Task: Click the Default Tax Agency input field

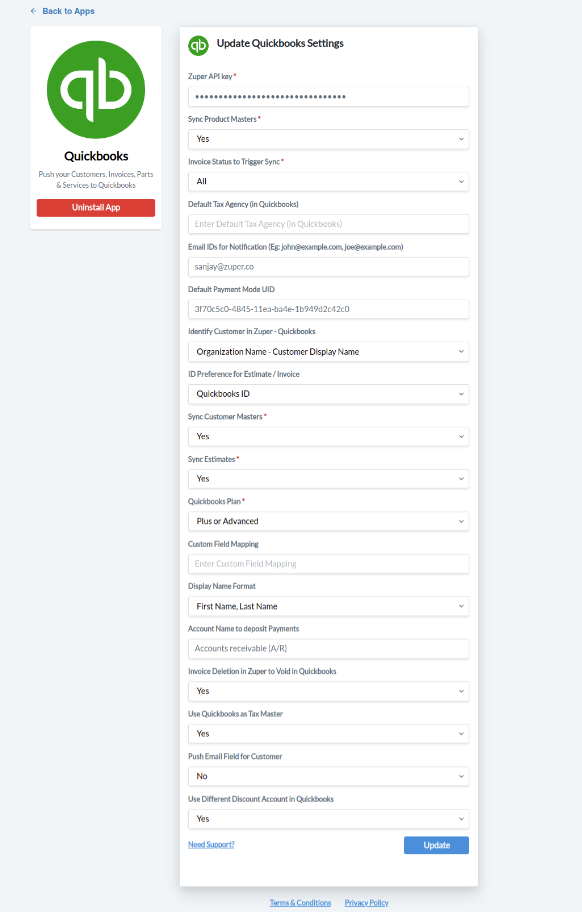Action: [328, 223]
